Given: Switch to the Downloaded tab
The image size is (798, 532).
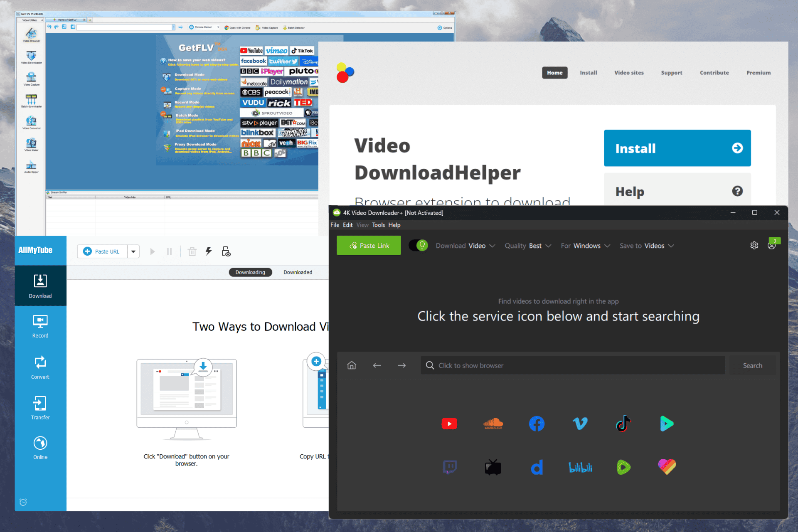Looking at the screenshot, I should pyautogui.click(x=298, y=272).
